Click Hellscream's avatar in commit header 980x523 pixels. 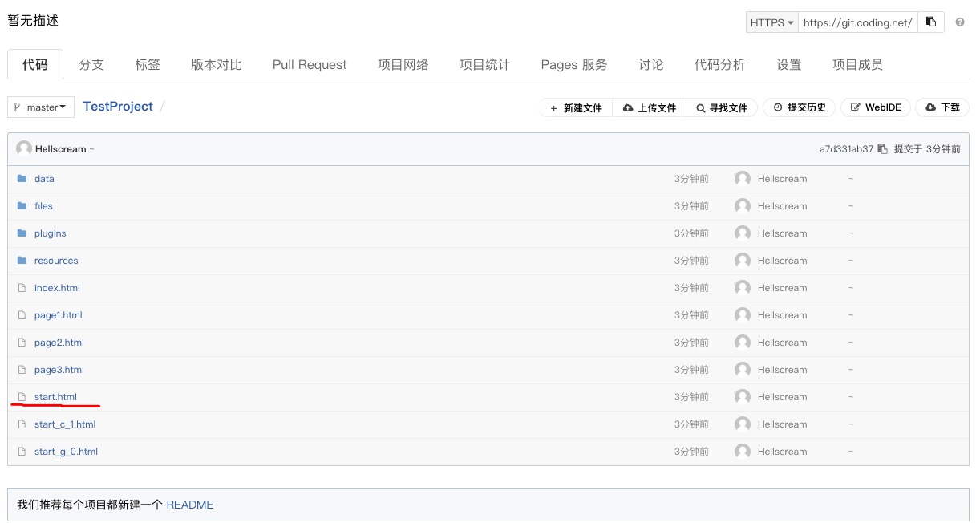[x=24, y=148]
